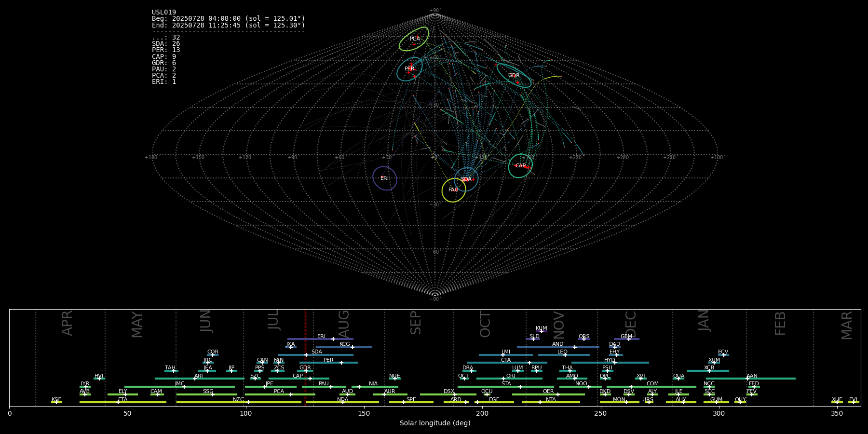The image size is (868, 434).
Task: Click the NOO shower label in timeline
Action: (582, 384)
